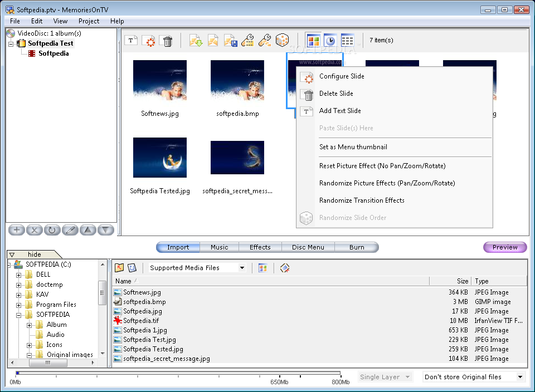Click the file browser thumbnail view icon

(262, 268)
